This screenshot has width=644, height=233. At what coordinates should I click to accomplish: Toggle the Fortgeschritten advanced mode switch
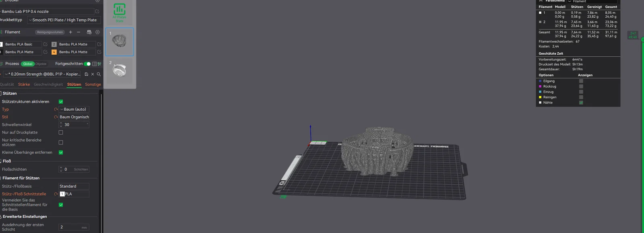coord(87,64)
